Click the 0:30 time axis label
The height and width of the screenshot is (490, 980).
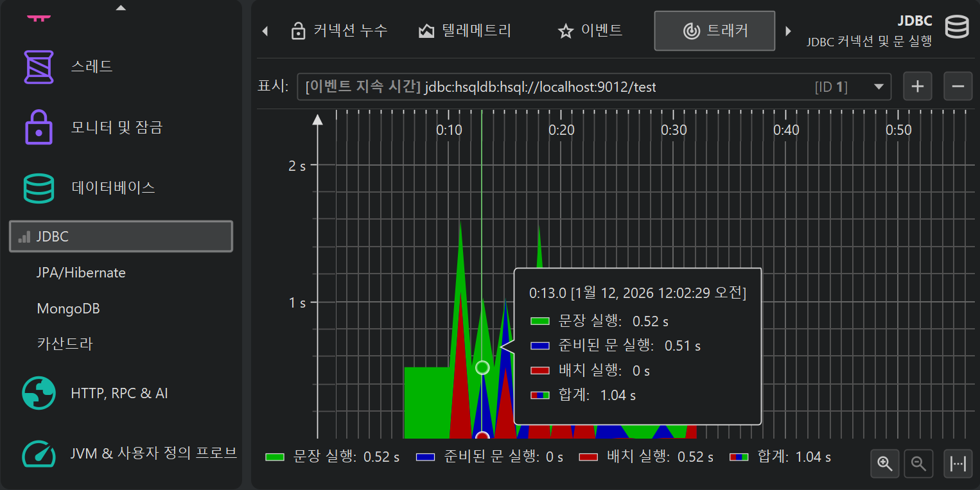coord(674,130)
